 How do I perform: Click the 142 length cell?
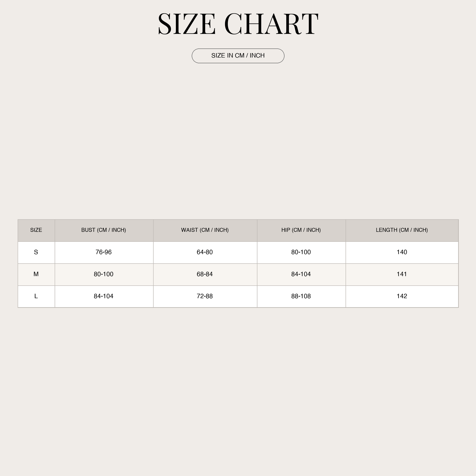click(x=402, y=296)
